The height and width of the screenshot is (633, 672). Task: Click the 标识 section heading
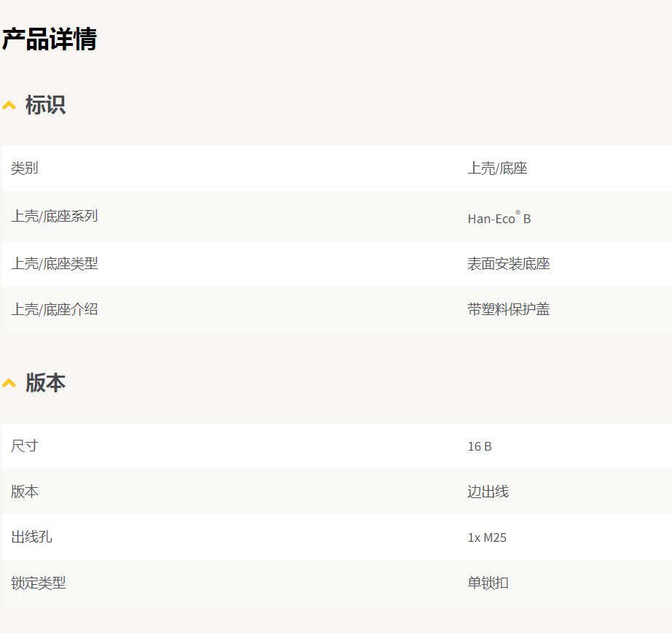pyautogui.click(x=45, y=105)
